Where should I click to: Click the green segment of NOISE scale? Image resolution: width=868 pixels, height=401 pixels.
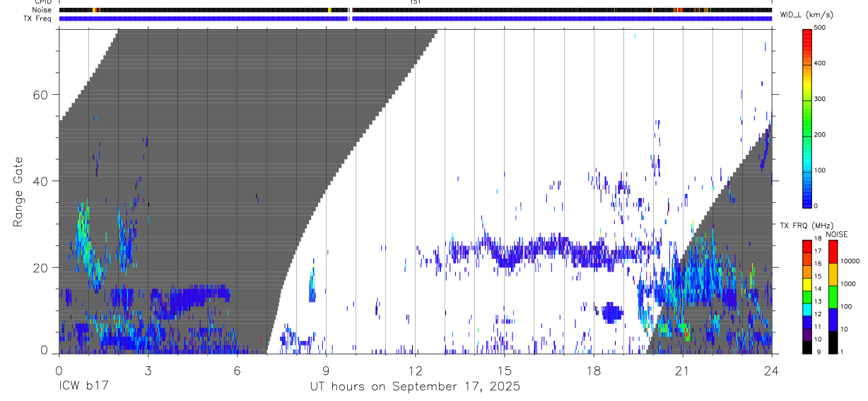[833, 296]
